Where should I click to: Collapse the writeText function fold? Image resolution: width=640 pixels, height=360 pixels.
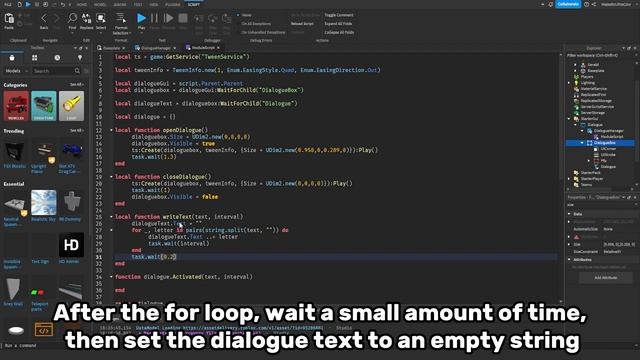(x=111, y=217)
